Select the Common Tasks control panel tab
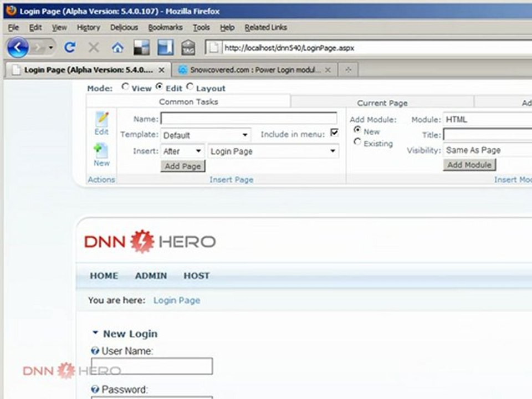The image size is (532, 399). (188, 102)
